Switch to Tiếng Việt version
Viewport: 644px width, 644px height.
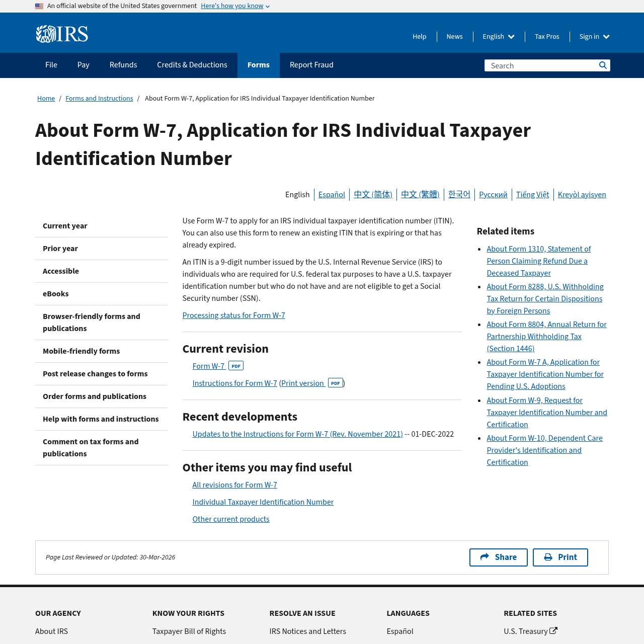point(532,195)
